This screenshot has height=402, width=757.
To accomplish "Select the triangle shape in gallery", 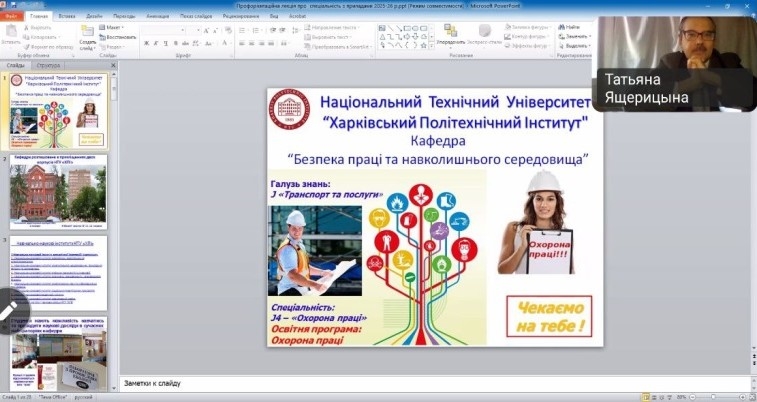I will 382,37.
